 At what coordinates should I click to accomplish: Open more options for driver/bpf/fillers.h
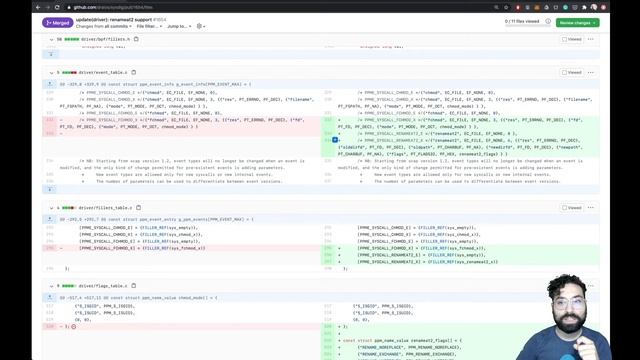click(591, 39)
